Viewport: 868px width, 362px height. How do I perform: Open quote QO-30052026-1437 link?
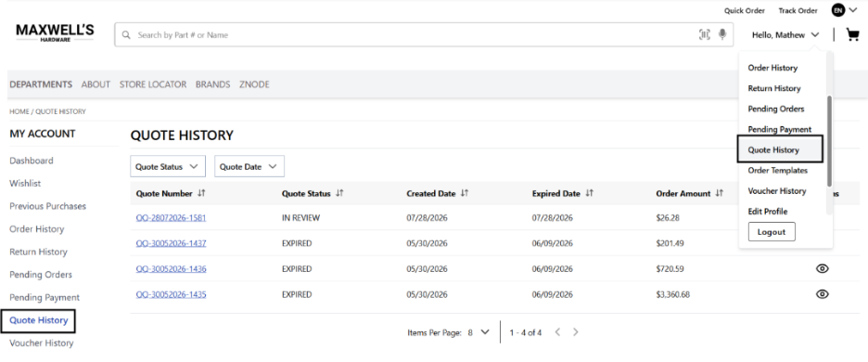click(171, 243)
